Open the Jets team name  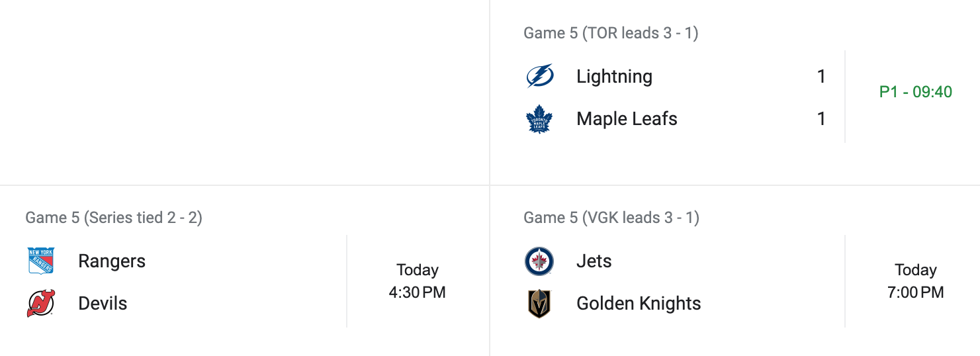pos(594,261)
